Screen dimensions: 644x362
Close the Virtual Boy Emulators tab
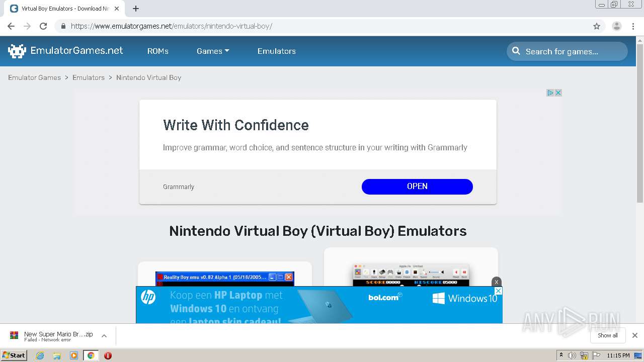pyautogui.click(x=117, y=9)
